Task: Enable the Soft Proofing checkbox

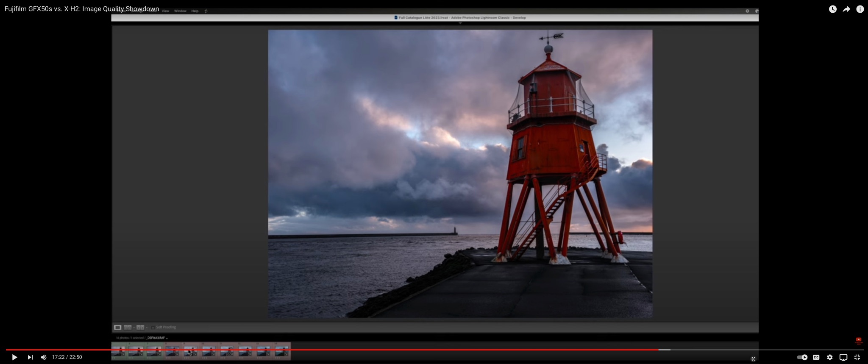Action: tap(153, 327)
